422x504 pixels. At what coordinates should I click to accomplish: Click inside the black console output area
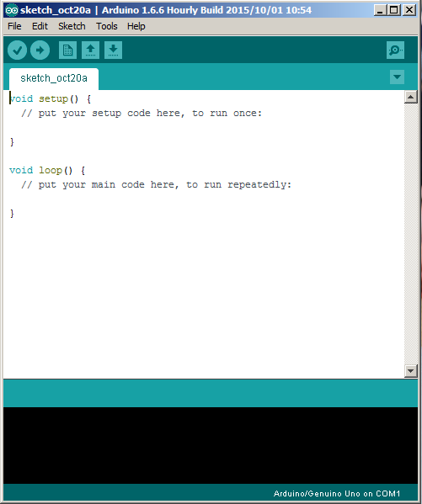click(211, 445)
